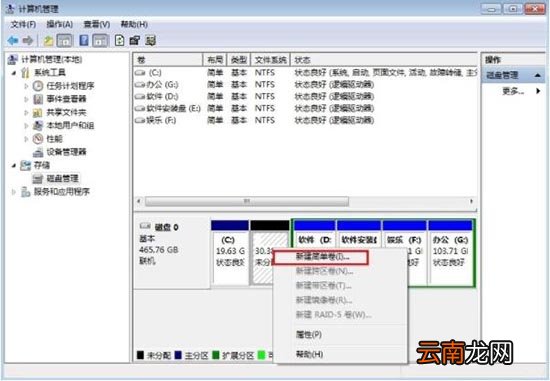Viewport: 550px width, 381px height.
Task: Select the 设备管理器 icon
Action: 38,152
